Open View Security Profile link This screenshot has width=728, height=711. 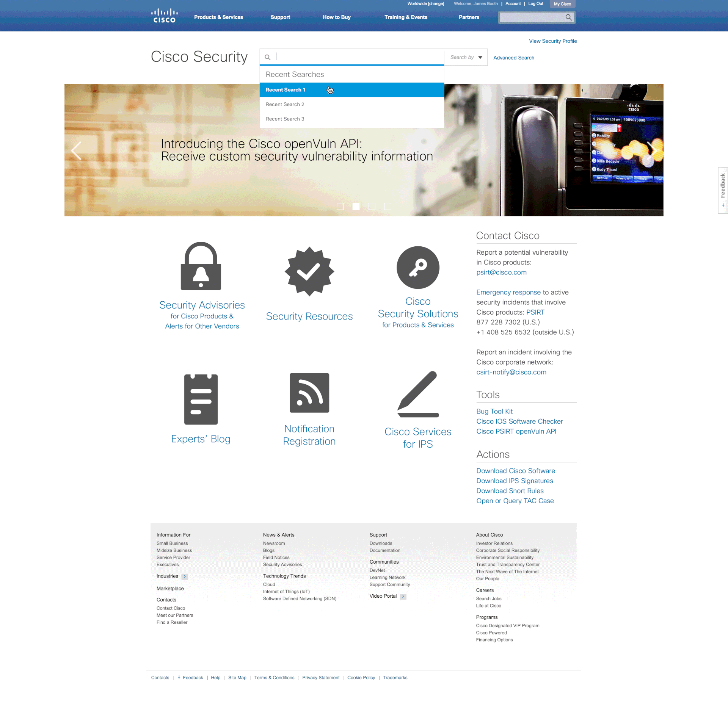click(553, 41)
